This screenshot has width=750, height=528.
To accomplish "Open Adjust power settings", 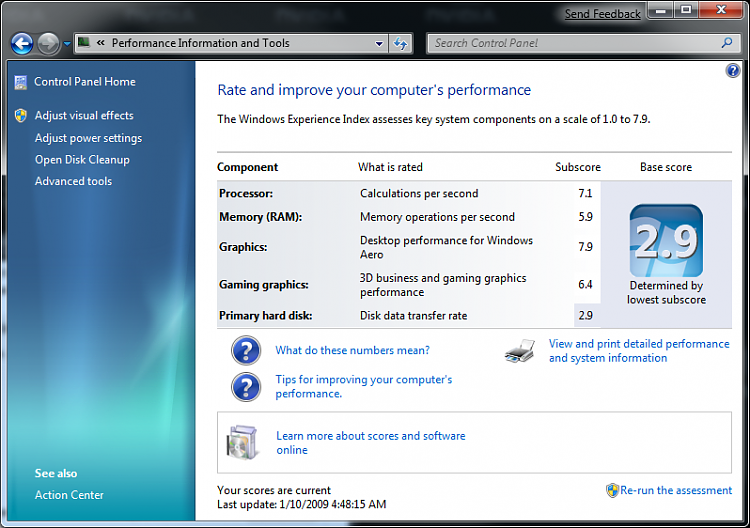I will click(x=88, y=138).
